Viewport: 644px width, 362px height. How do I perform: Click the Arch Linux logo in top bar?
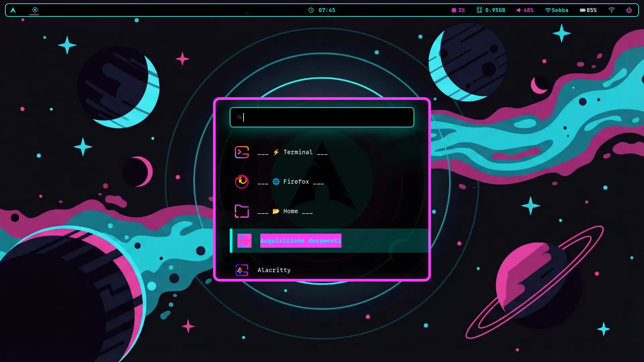13,10
